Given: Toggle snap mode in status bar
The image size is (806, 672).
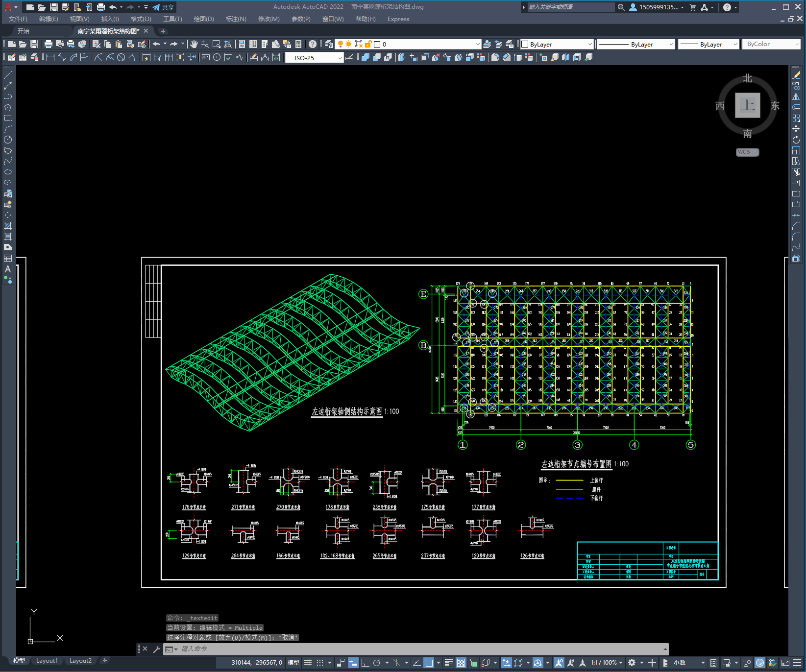Looking at the screenshot, I should [x=320, y=663].
